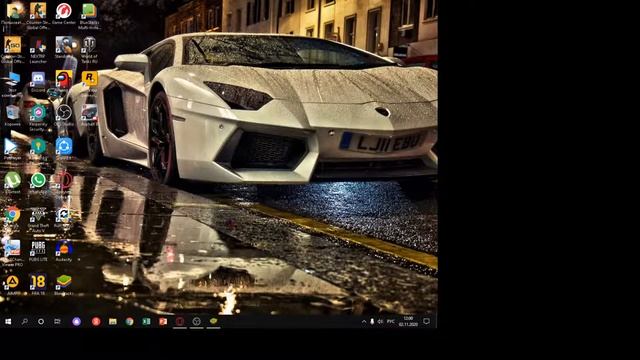Open the taskbar clock and date

pos(408,321)
